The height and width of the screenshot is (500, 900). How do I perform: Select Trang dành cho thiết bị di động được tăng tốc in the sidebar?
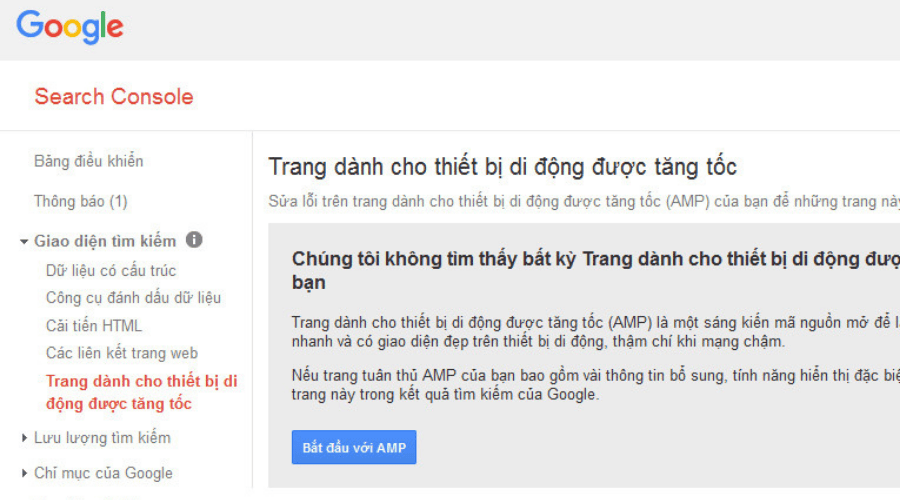[x=142, y=392]
